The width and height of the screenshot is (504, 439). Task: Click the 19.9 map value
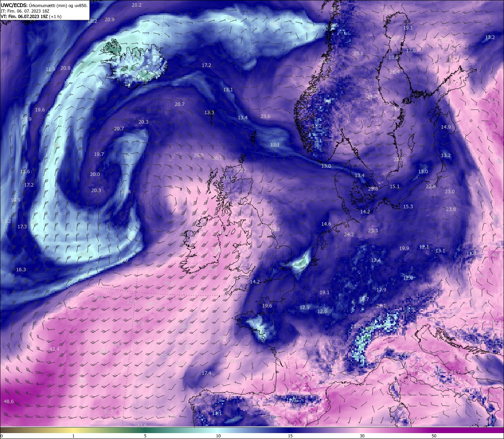click(404, 248)
